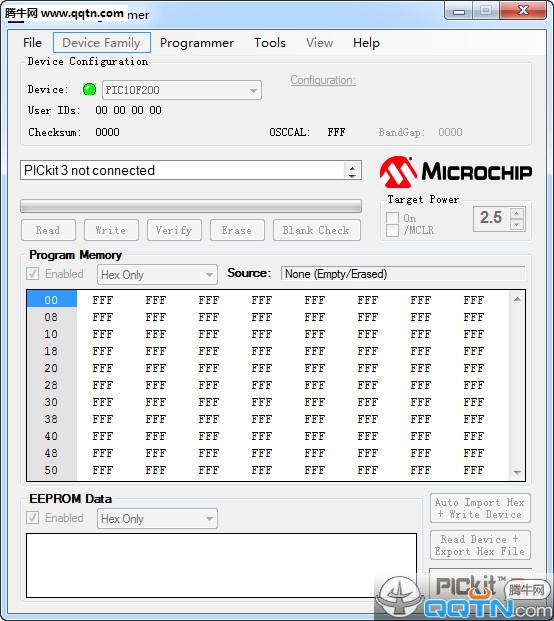Click Auto Import Hex + Write Device button
Image resolution: width=554 pixels, height=621 pixels.
tap(480, 508)
